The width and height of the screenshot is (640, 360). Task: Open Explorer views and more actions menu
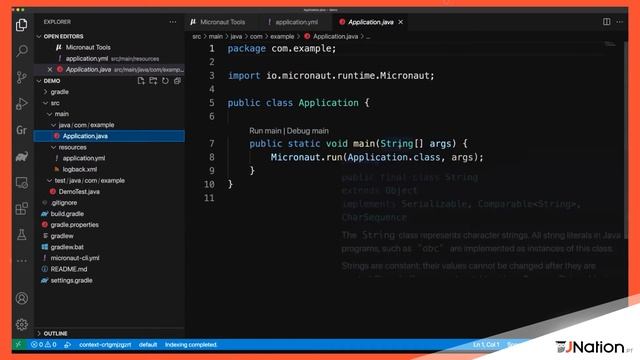(x=173, y=22)
